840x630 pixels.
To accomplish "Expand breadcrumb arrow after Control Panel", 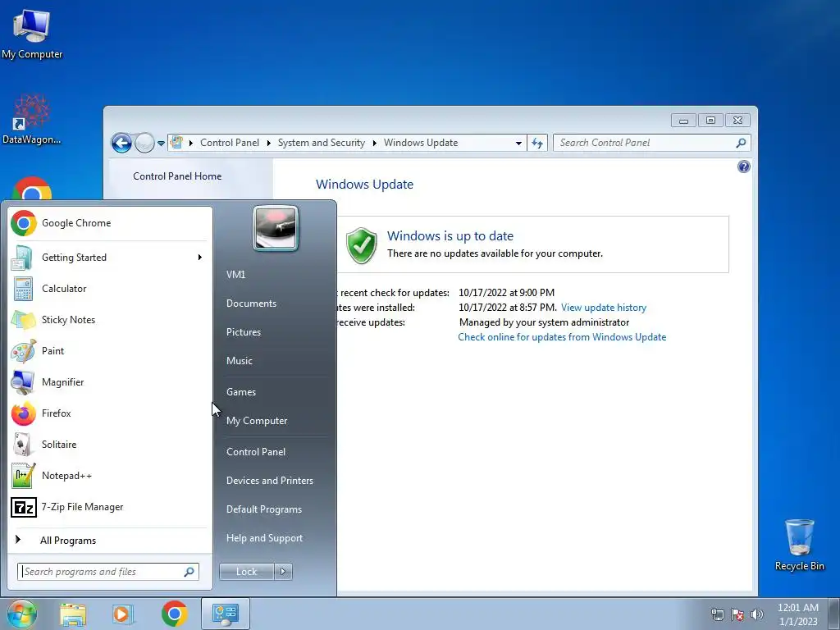I will click(269, 143).
